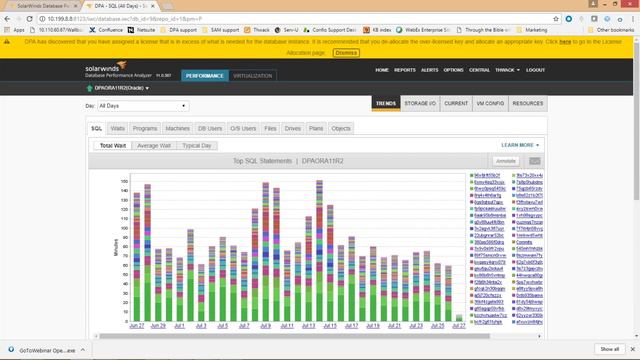Switch to the Files tab
The width and height of the screenshot is (640, 360).
pyautogui.click(x=270, y=128)
